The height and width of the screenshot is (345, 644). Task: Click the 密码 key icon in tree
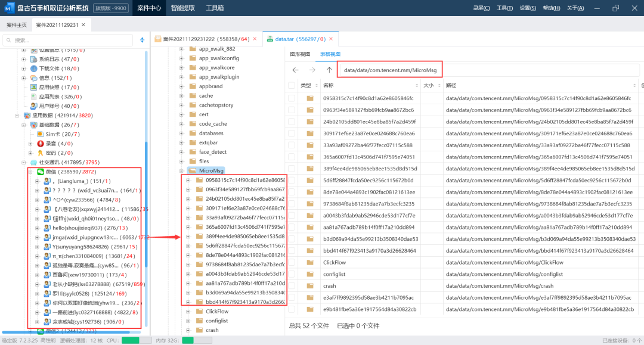point(41,153)
